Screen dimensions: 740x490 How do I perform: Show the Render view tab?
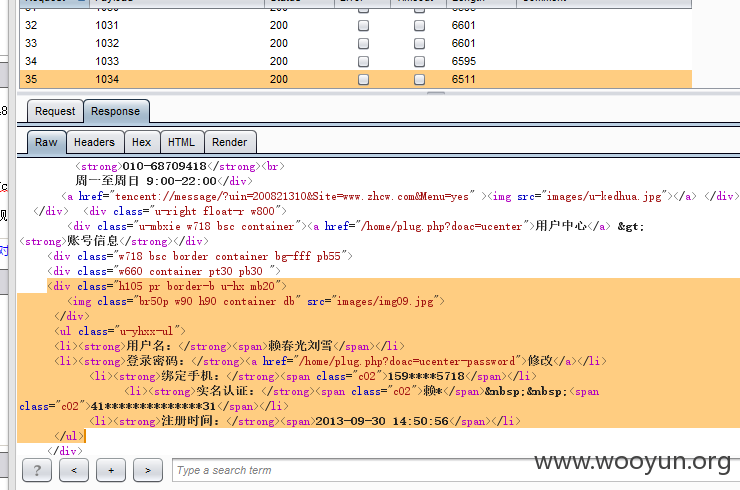tap(229, 142)
